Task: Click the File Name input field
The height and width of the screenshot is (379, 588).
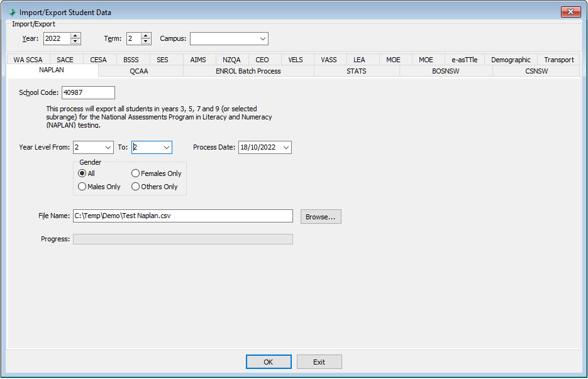Action: pyautogui.click(x=183, y=216)
